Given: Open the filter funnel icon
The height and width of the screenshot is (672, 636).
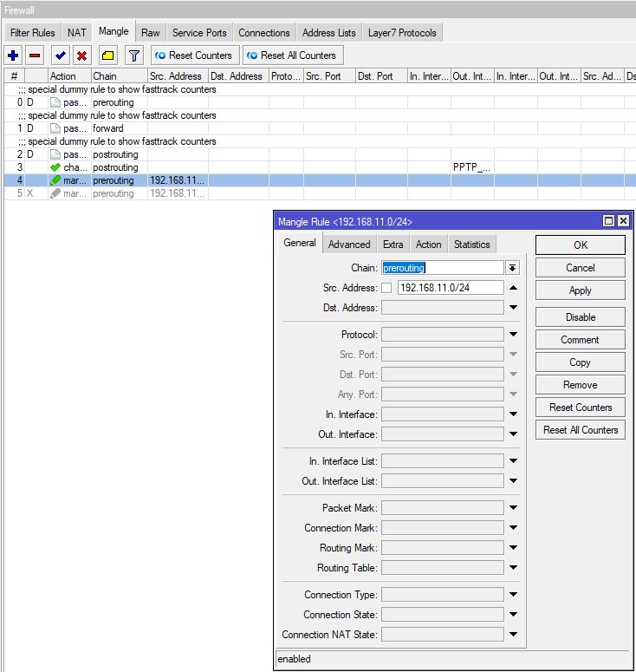Looking at the screenshot, I should click(134, 55).
